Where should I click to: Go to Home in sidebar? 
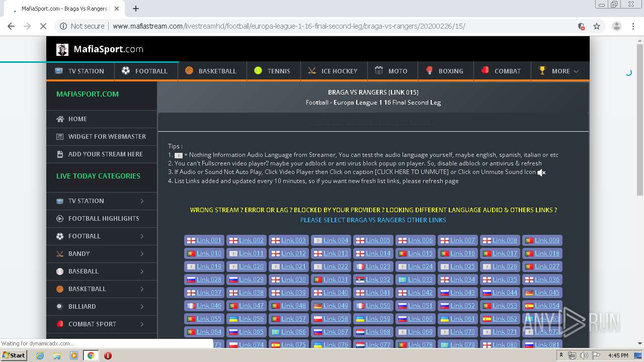(x=102, y=119)
